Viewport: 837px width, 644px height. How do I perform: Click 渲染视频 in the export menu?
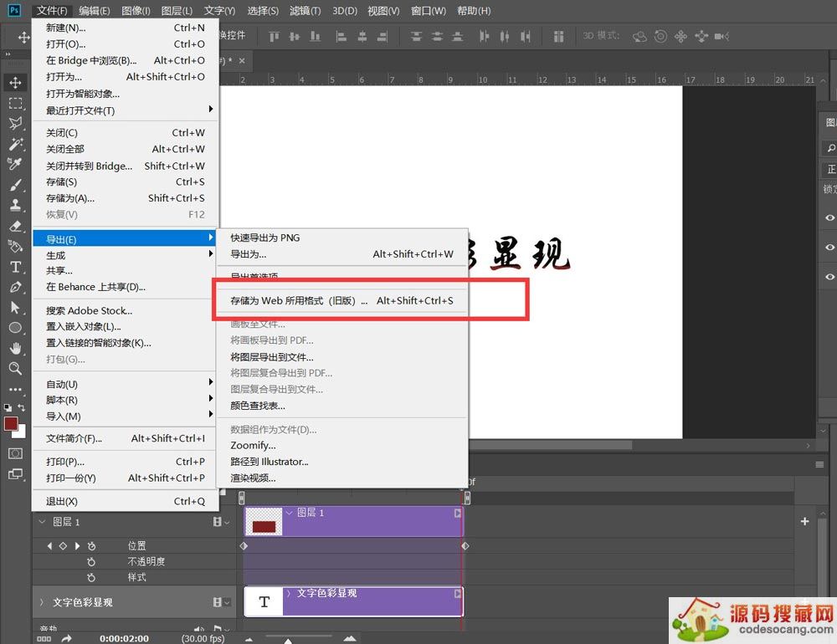coord(253,478)
